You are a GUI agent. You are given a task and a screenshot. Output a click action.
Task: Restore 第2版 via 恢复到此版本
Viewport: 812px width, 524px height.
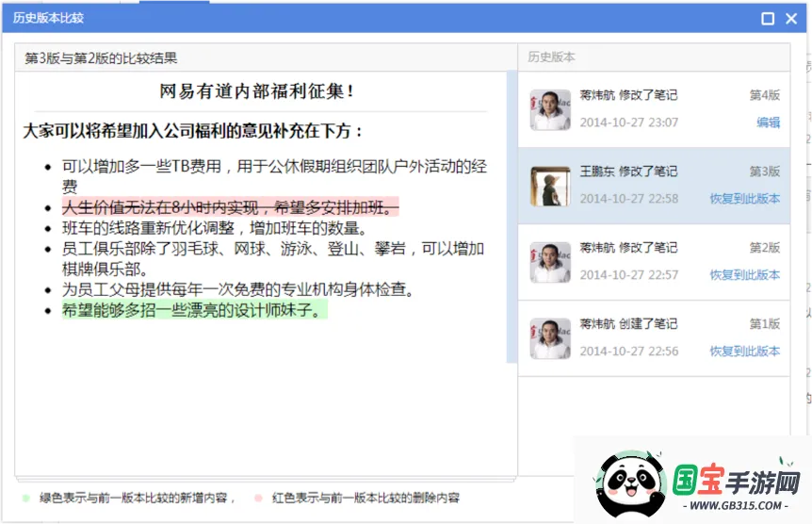point(745,274)
